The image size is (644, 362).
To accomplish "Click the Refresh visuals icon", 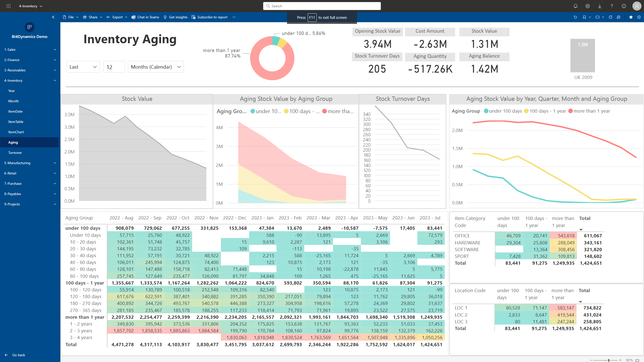I will click(610, 17).
